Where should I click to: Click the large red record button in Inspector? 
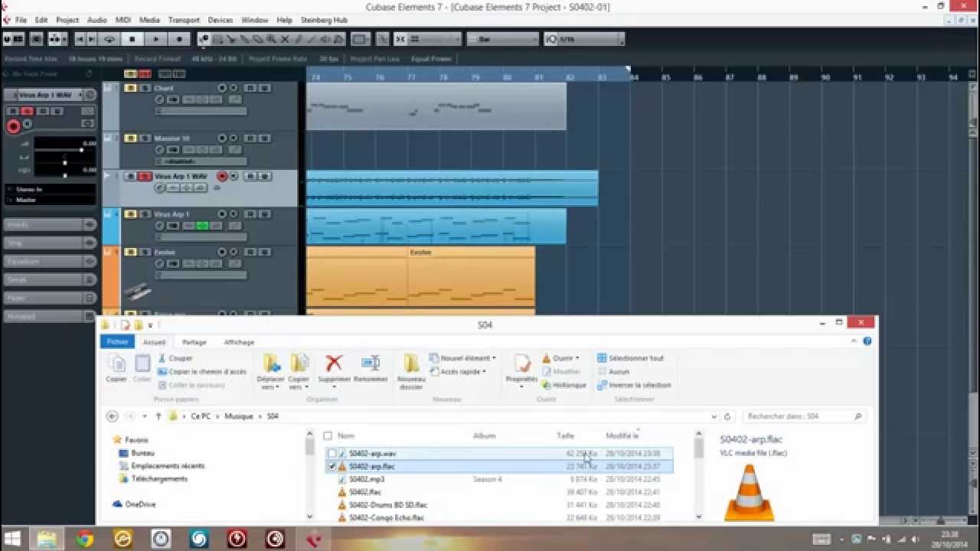click(13, 127)
